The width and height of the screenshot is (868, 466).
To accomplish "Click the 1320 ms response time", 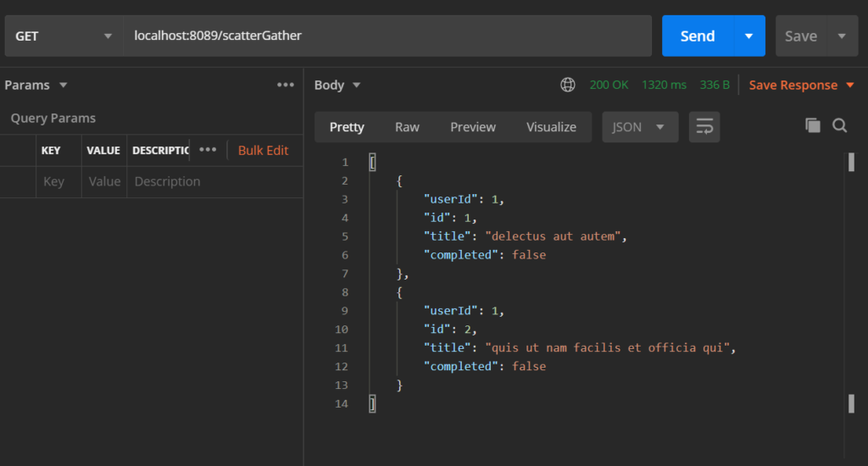I will [x=664, y=85].
